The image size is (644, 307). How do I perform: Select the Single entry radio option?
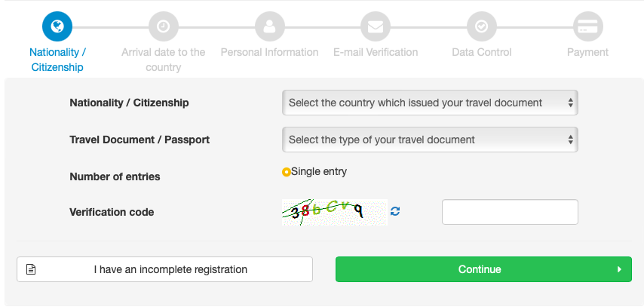click(287, 172)
